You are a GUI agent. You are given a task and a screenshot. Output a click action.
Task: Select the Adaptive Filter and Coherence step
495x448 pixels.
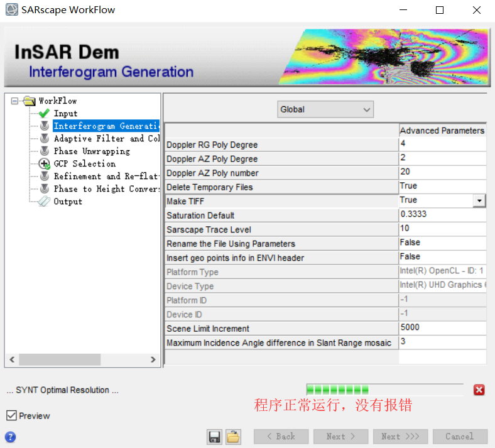[107, 138]
